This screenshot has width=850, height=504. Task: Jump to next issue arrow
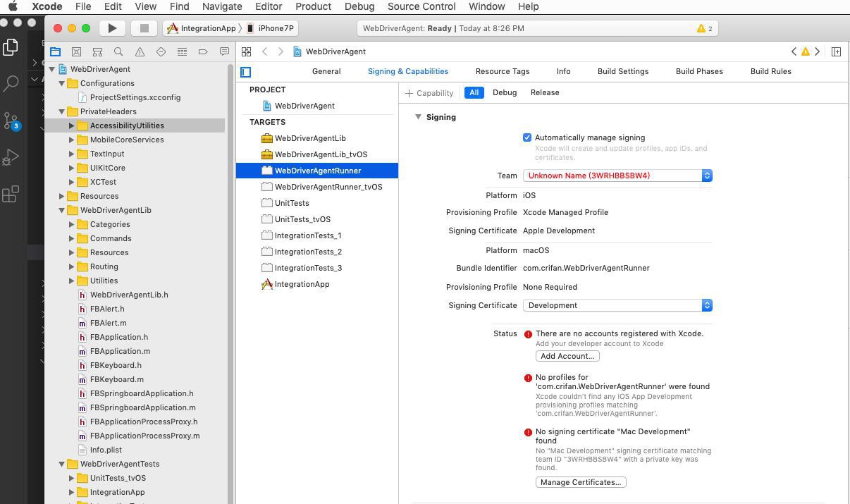(818, 51)
